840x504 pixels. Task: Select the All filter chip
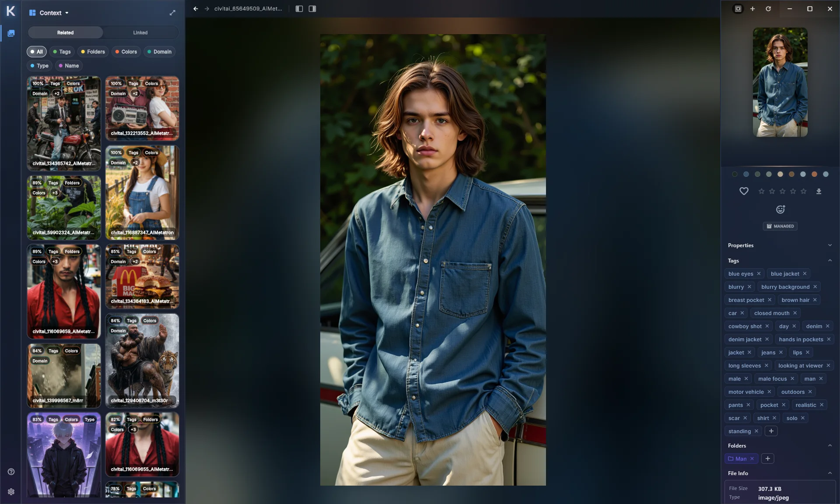(37, 52)
